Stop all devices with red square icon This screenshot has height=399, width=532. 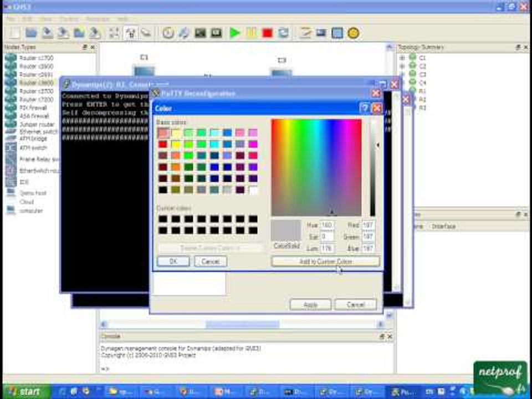click(267, 33)
